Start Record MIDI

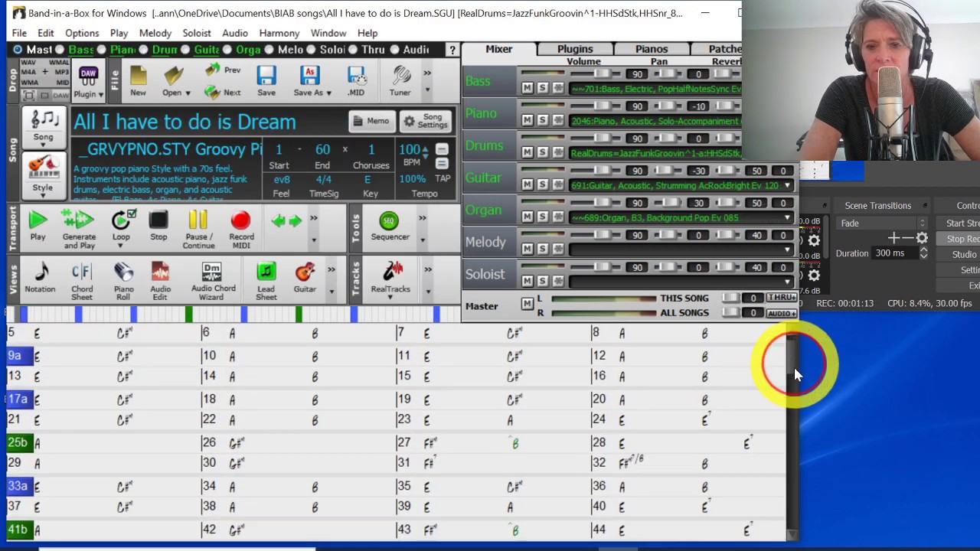point(241,230)
